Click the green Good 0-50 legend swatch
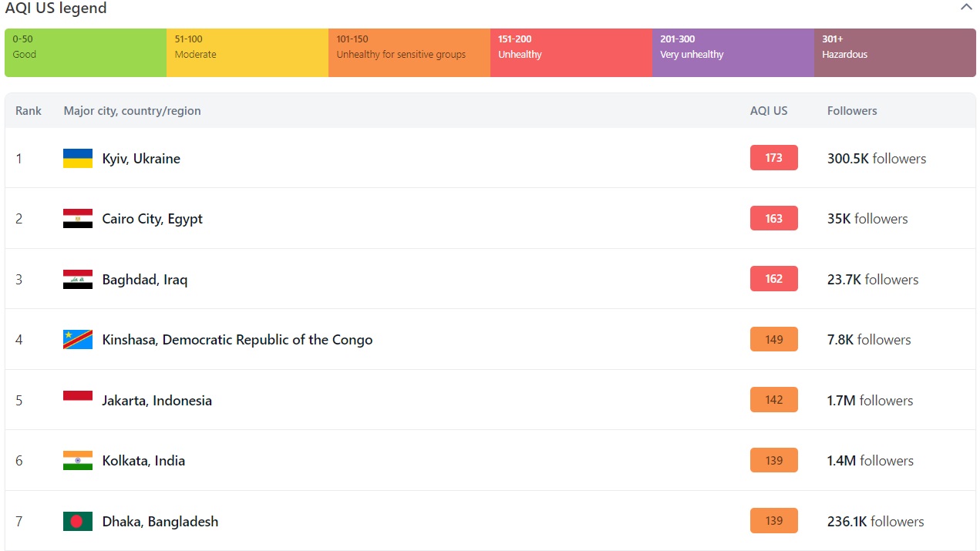 86,52
